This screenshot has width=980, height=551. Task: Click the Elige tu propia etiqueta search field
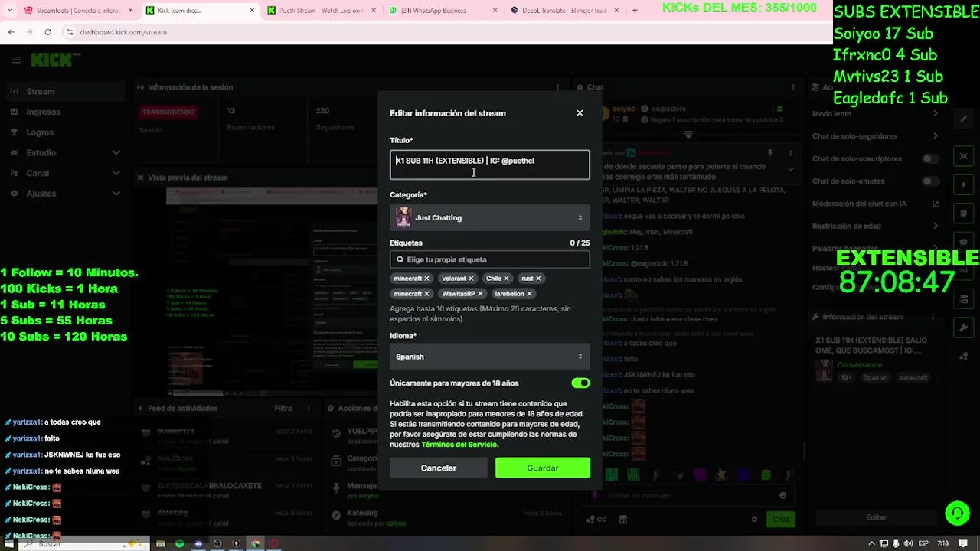[x=489, y=259]
